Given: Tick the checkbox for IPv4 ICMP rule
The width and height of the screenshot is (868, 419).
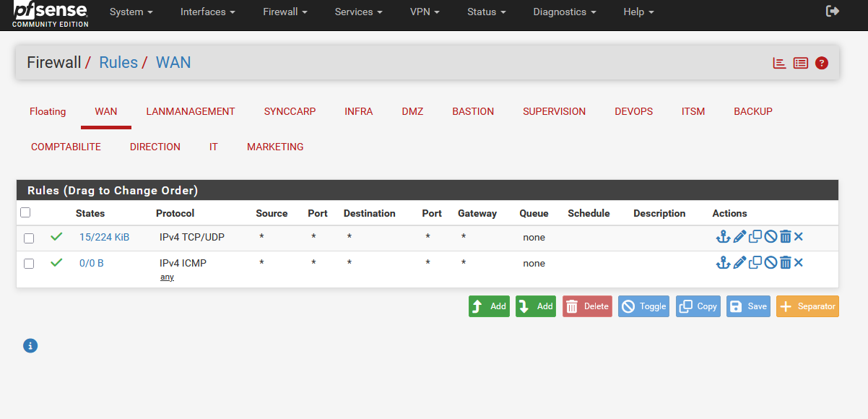Looking at the screenshot, I should point(29,264).
